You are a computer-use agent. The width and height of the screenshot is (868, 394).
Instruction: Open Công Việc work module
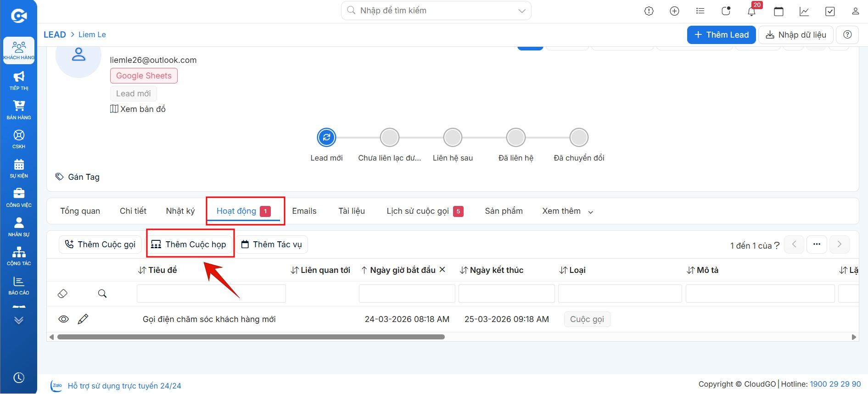point(19,198)
